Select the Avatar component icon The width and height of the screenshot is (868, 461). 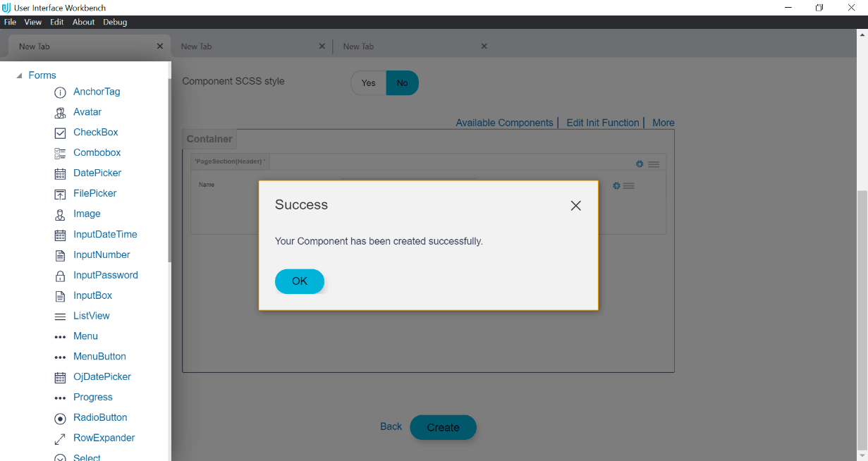click(60, 112)
